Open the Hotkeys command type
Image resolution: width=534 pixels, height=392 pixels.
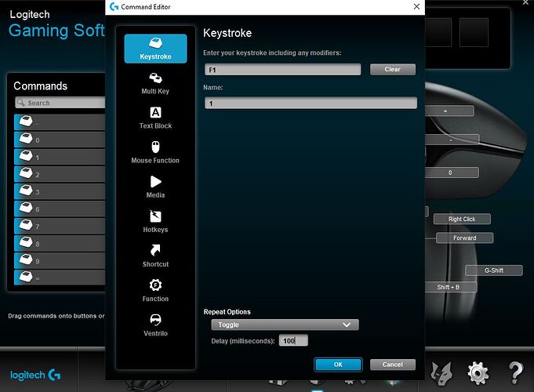(155, 222)
